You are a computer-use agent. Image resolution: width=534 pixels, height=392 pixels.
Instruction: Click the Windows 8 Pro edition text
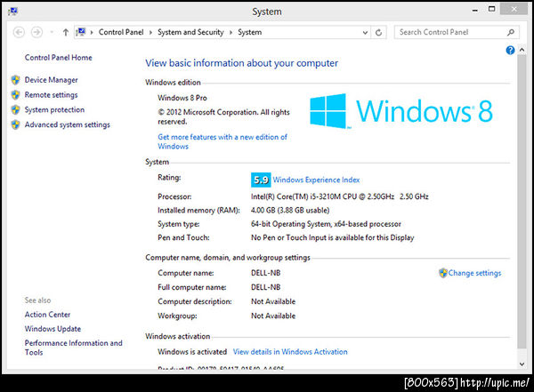tap(182, 98)
